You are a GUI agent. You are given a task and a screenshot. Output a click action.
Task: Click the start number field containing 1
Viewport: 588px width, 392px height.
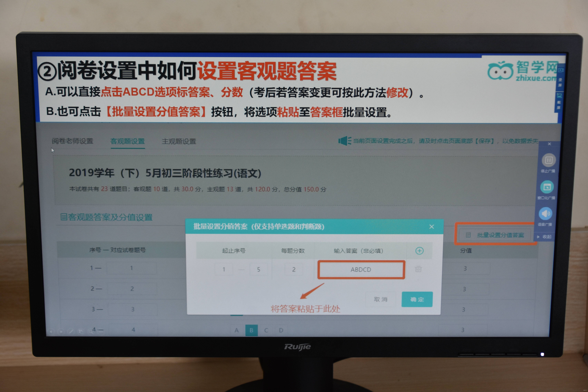click(x=224, y=269)
